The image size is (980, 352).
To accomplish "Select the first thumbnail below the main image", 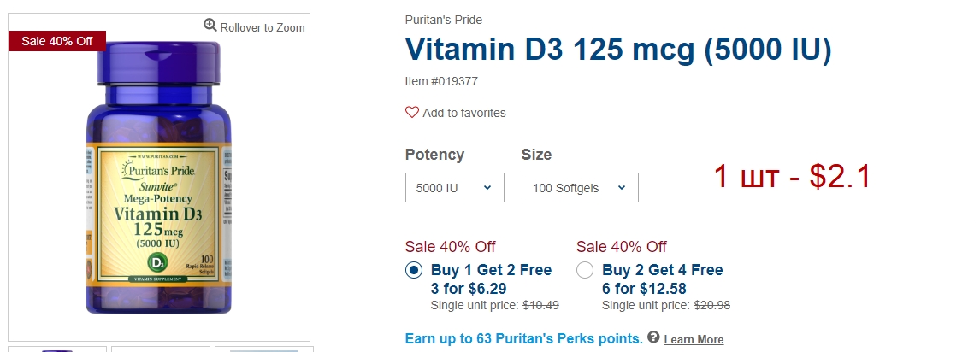I will click(x=57, y=349).
